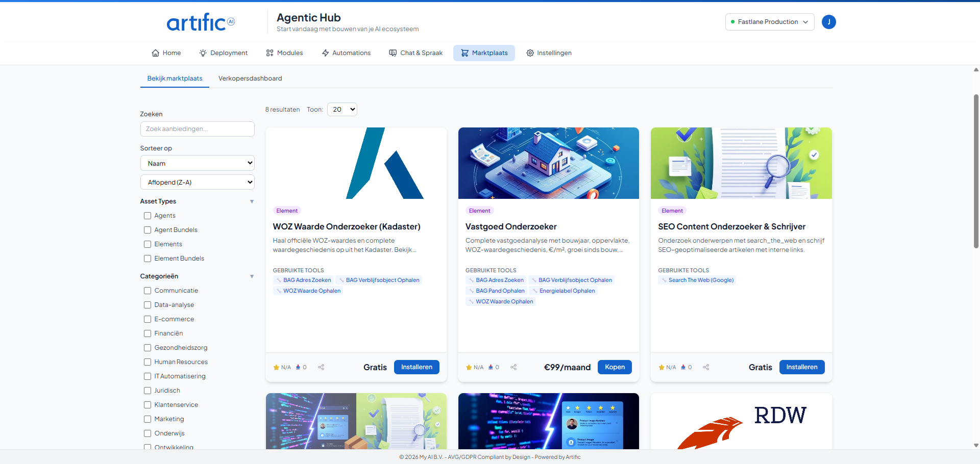
Task: Click the star rating on WOZ Waarde Onderzoeker card
Action: 282,367
